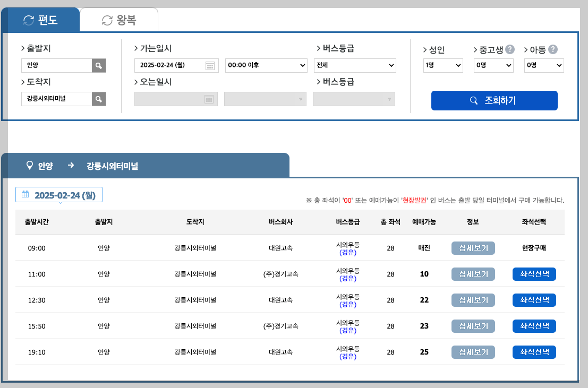View 상세보기 details for the 09:00 bus
The width and height of the screenshot is (588, 388).
click(x=473, y=248)
